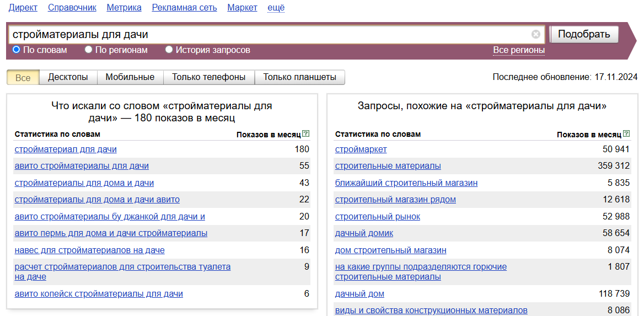Click the '118 739' impressions value
Screen dimensions: 644x316
click(614, 294)
